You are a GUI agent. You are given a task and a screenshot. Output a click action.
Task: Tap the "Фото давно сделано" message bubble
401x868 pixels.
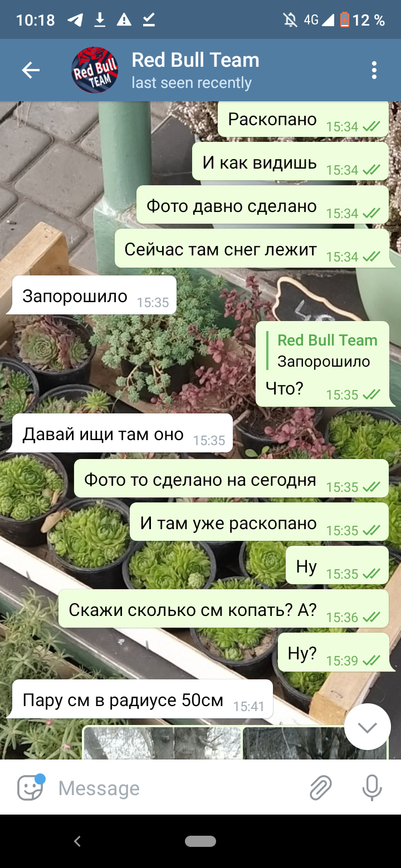coord(262,206)
